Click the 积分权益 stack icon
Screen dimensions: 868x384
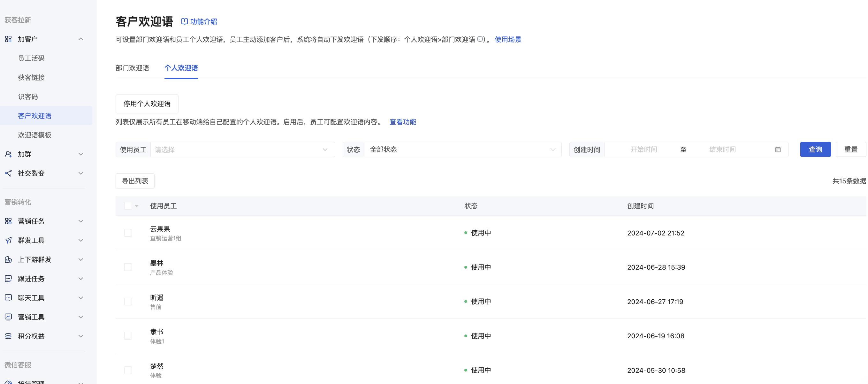[8, 336]
